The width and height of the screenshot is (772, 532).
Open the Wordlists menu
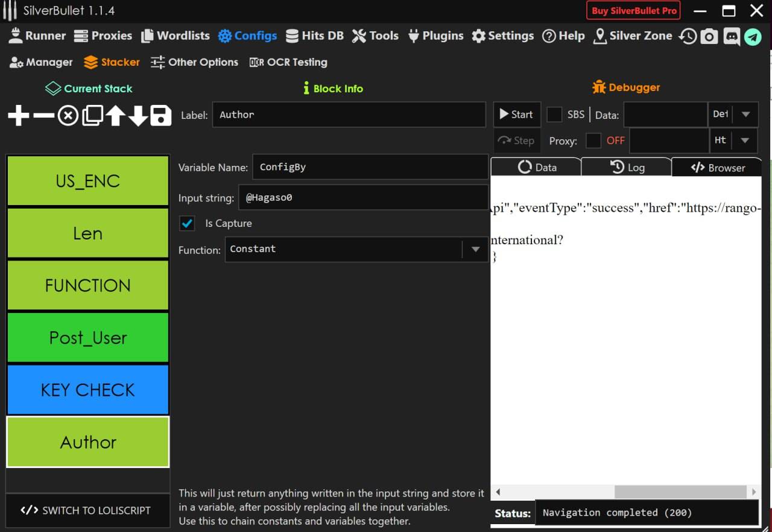click(x=176, y=36)
